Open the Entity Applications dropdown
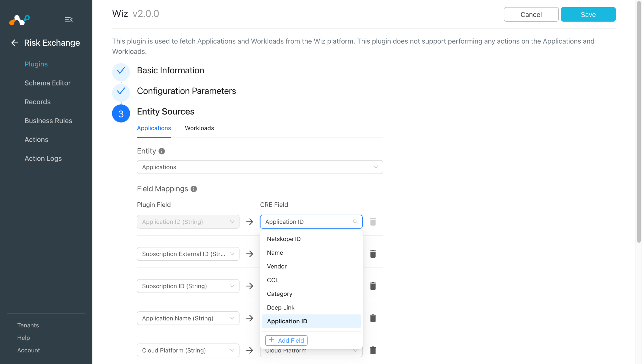This screenshot has height=364, width=642. click(x=260, y=167)
